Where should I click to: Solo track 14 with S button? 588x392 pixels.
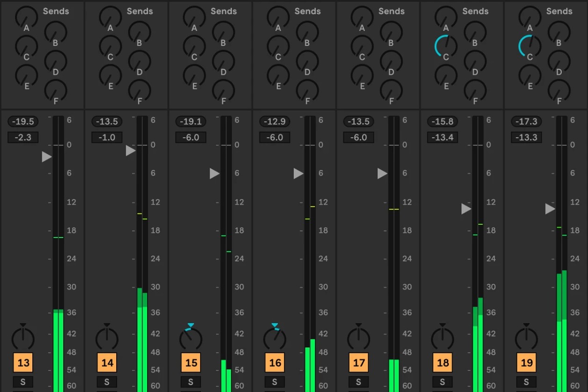coord(107,382)
